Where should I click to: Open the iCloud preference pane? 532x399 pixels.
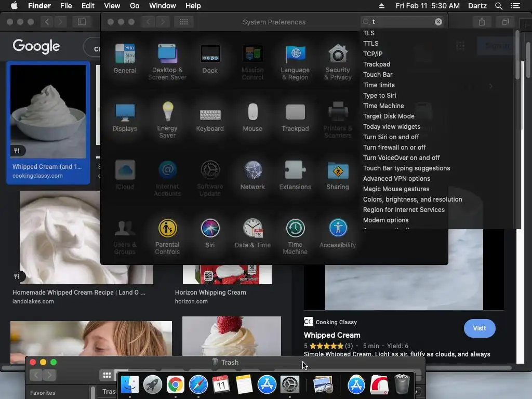click(x=125, y=176)
